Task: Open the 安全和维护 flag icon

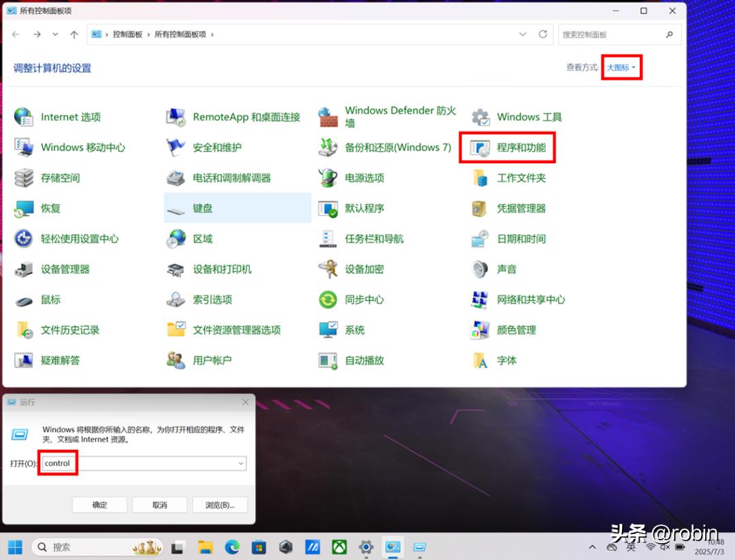Action: point(176,147)
